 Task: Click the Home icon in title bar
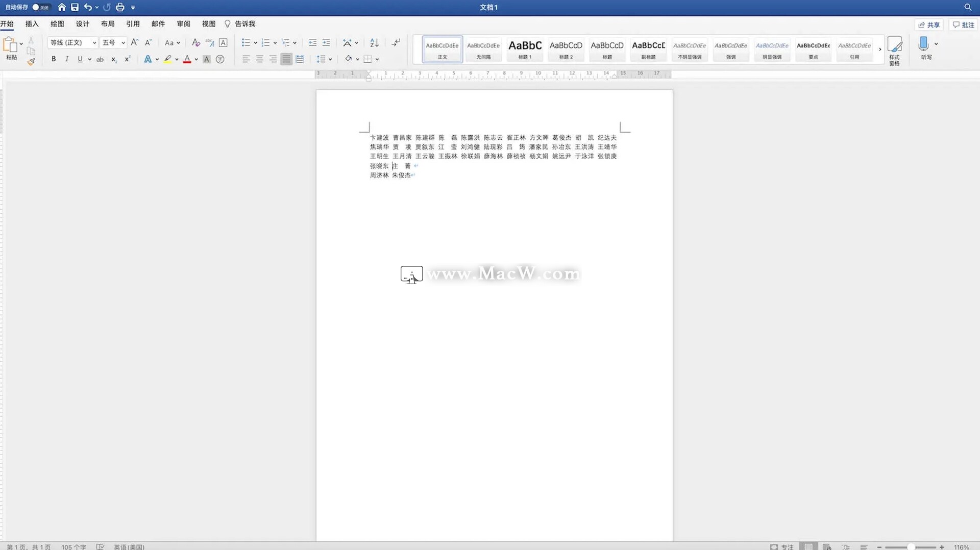coord(62,7)
